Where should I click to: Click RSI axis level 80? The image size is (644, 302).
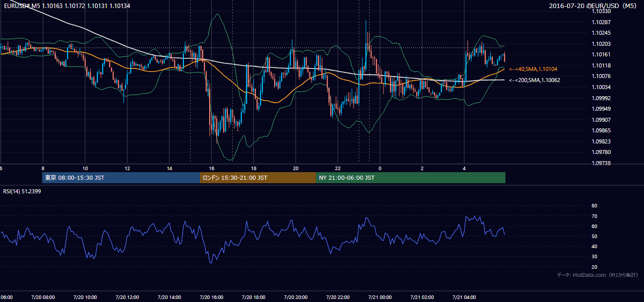pyautogui.click(x=594, y=206)
